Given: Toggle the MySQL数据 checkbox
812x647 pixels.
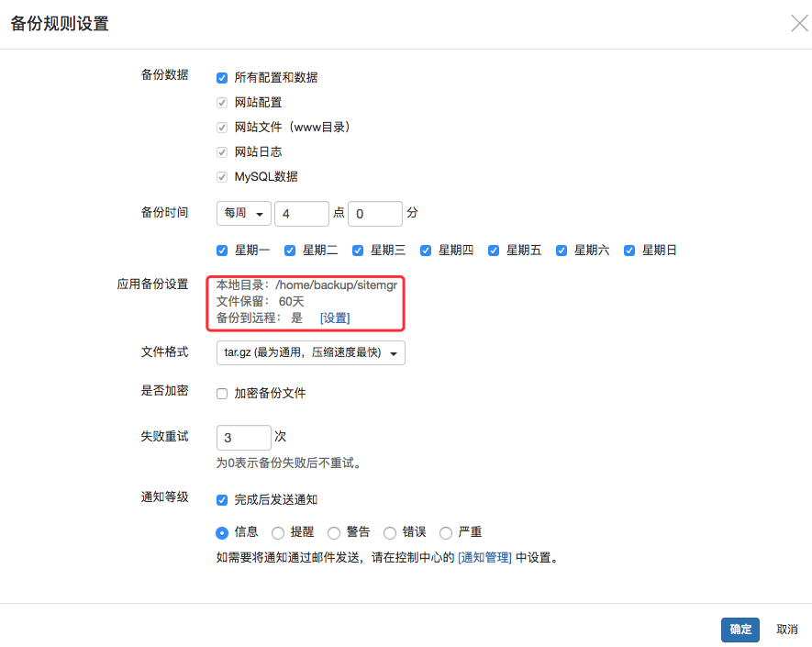Looking at the screenshot, I should click(222, 177).
